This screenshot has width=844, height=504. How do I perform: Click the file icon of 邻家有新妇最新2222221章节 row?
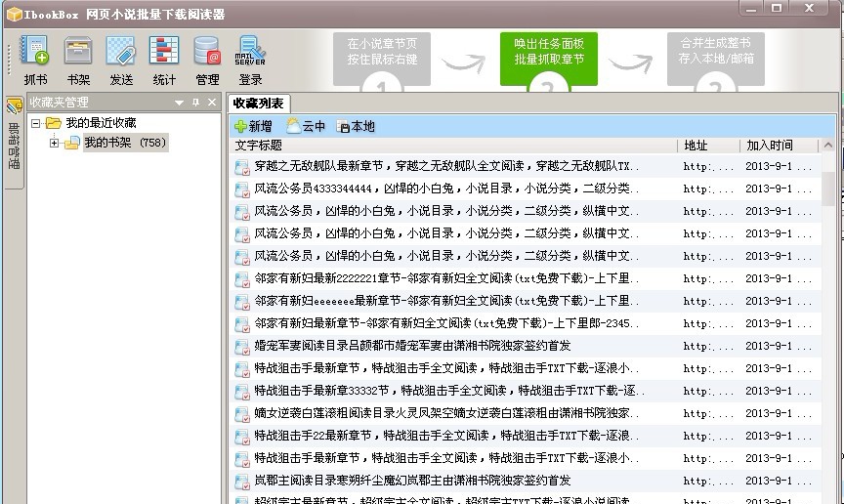click(x=242, y=280)
